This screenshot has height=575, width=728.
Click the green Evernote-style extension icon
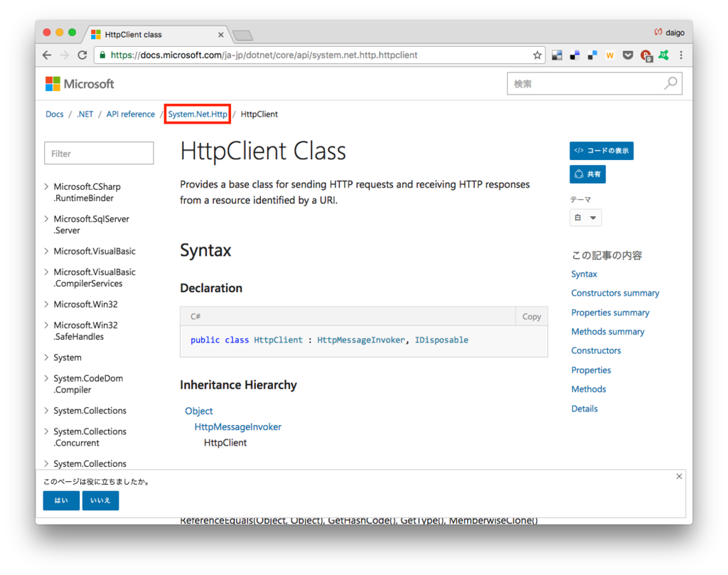[x=664, y=55]
